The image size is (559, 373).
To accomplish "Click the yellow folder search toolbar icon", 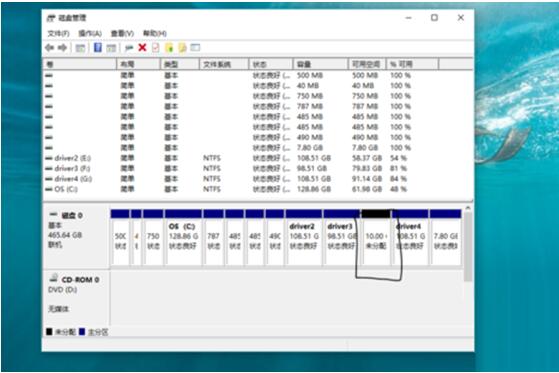I will click(182, 48).
